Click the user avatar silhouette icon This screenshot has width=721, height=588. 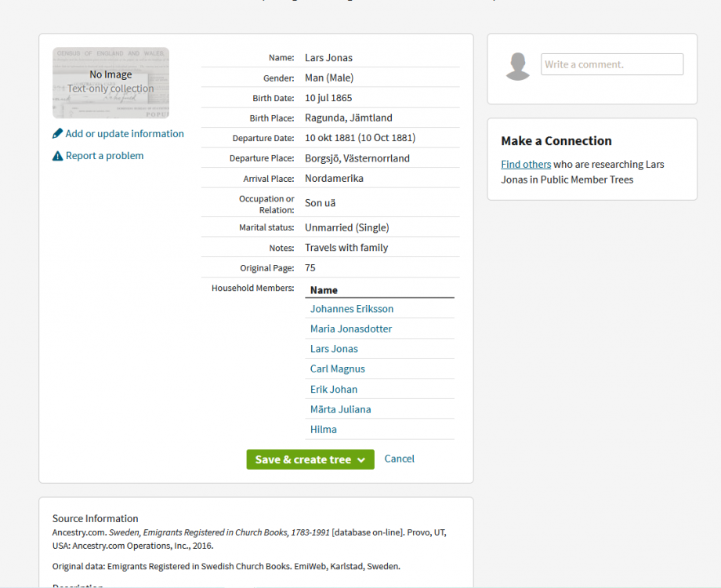pyautogui.click(x=518, y=67)
